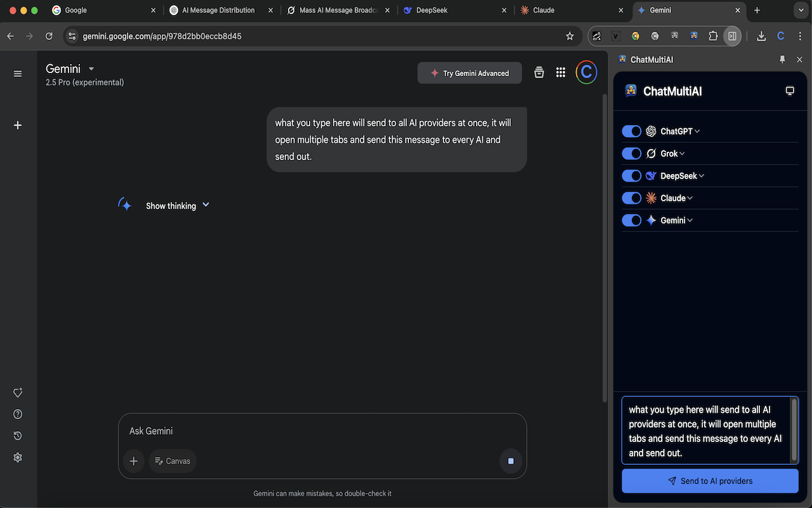The height and width of the screenshot is (508, 812).
Task: Click the Gemini chat page scrollbar
Action: (605, 248)
